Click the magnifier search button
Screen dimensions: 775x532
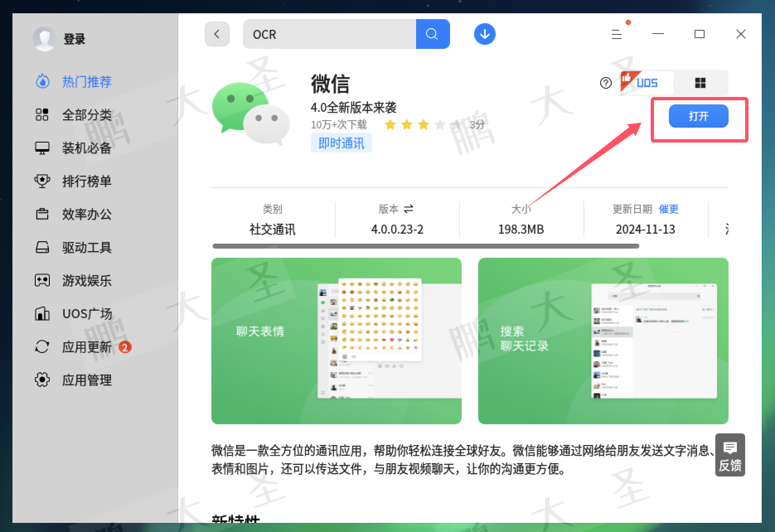(433, 34)
